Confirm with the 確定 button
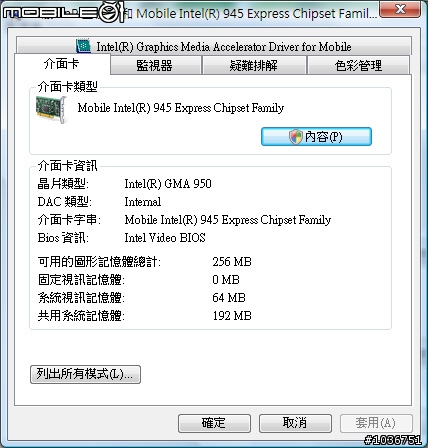Image resolution: width=428 pixels, height=448 pixels. (x=214, y=423)
